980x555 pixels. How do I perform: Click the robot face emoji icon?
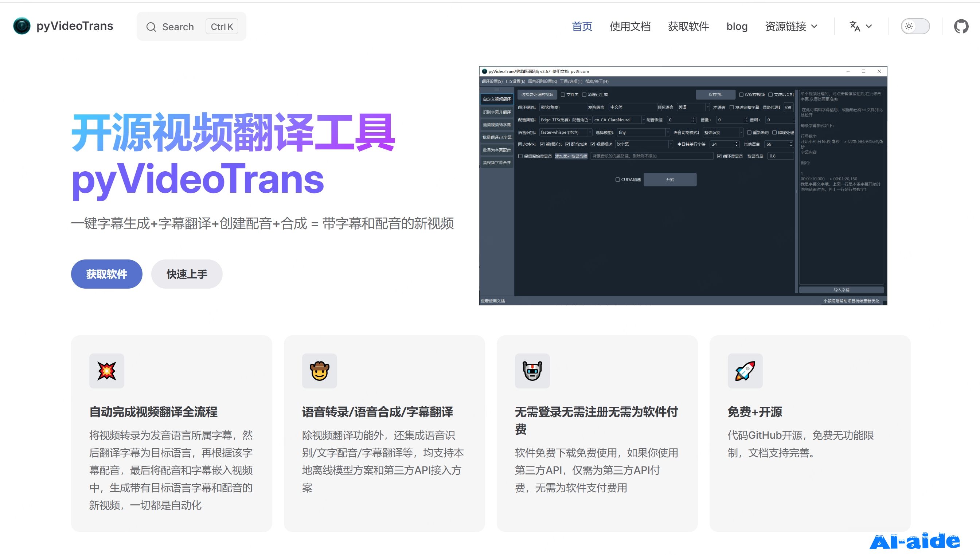532,371
